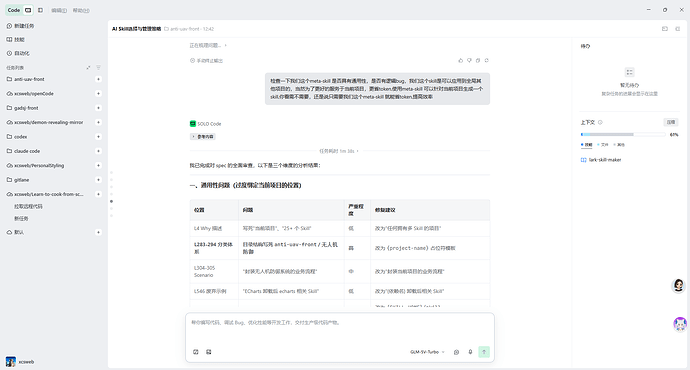Open the 新任务 task entry
690x370 pixels.
tap(21, 219)
